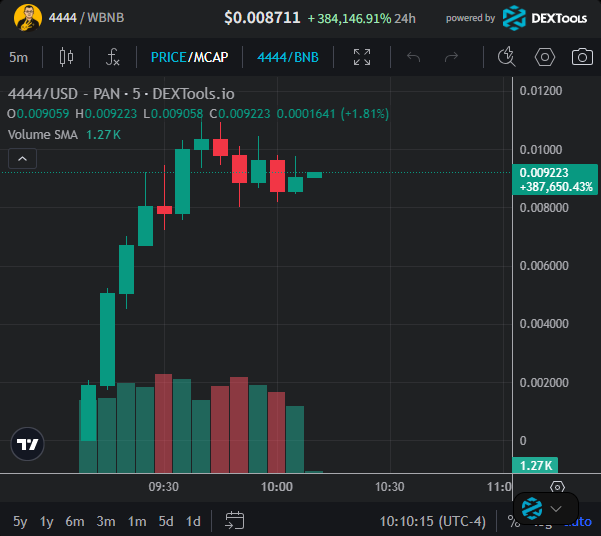Toggle the 4444/BNB pair denomination
The image size is (601, 536).
288,58
